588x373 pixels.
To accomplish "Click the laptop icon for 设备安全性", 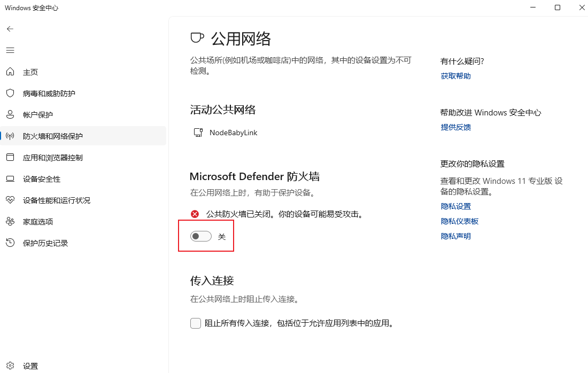I will [10, 179].
